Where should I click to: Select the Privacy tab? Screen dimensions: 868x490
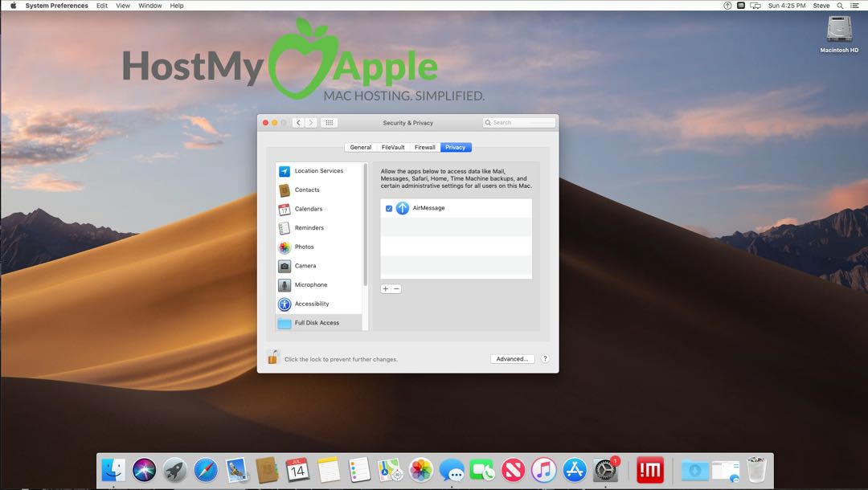click(456, 147)
